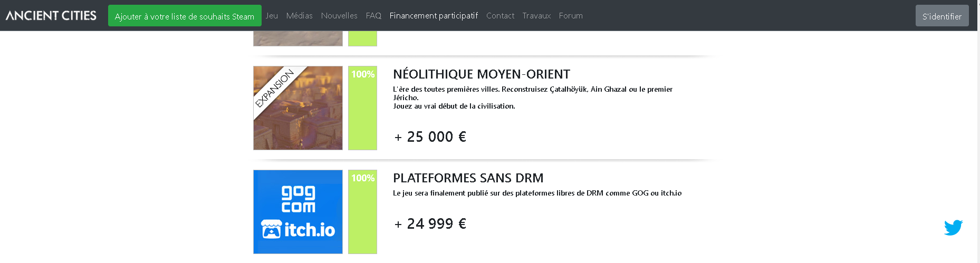980x263 pixels.
Task: Open the Nouvelles section
Action: pyautogui.click(x=339, y=16)
